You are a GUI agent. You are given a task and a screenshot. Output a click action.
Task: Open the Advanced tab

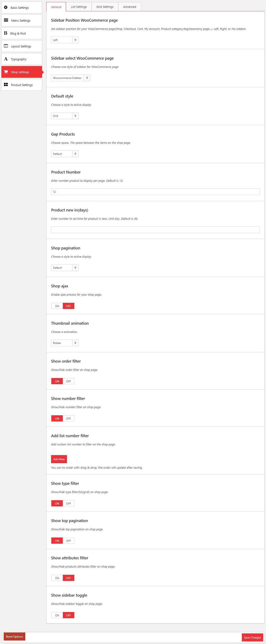pos(130,7)
